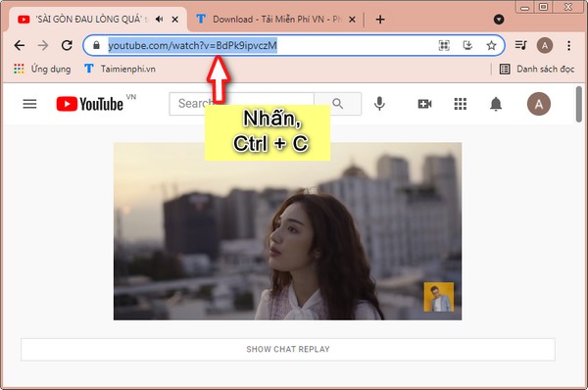Open a new tab with the plus button

point(380,20)
